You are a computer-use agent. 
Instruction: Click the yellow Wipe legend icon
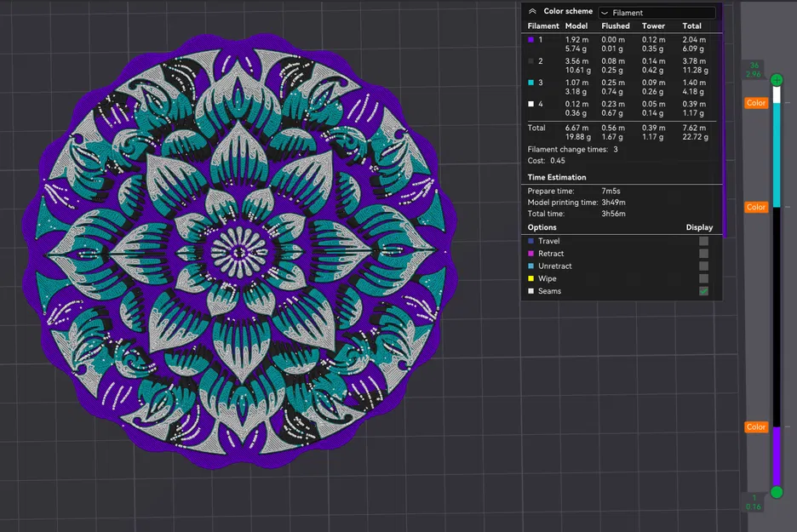532,278
